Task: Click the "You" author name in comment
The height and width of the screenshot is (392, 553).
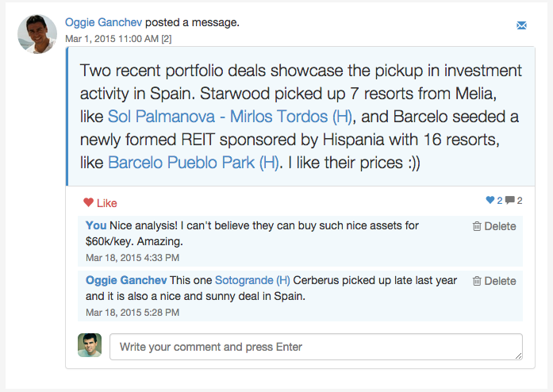Action: 96,225
